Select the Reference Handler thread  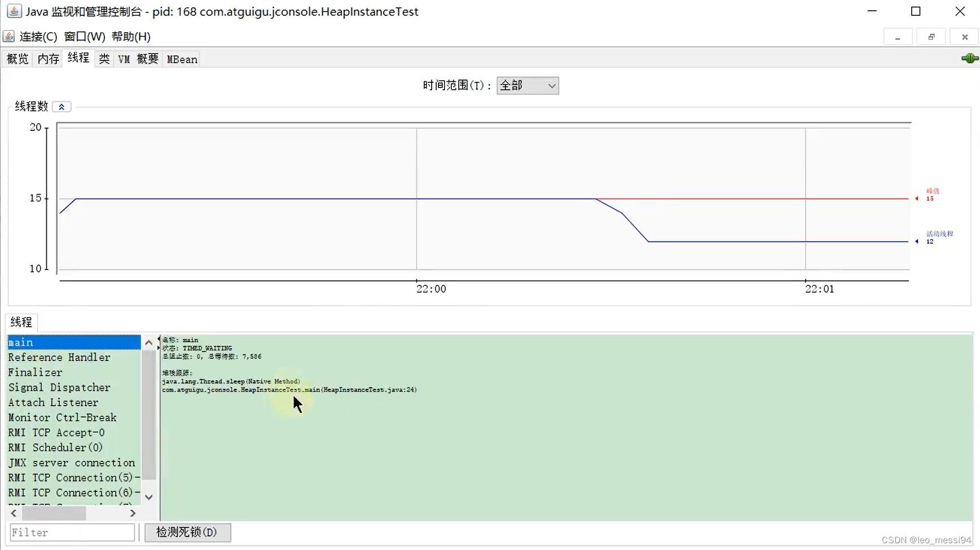(x=74, y=358)
